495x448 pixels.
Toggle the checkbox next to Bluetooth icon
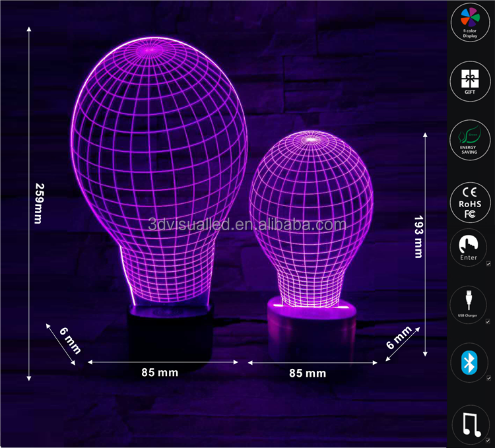click(x=488, y=378)
